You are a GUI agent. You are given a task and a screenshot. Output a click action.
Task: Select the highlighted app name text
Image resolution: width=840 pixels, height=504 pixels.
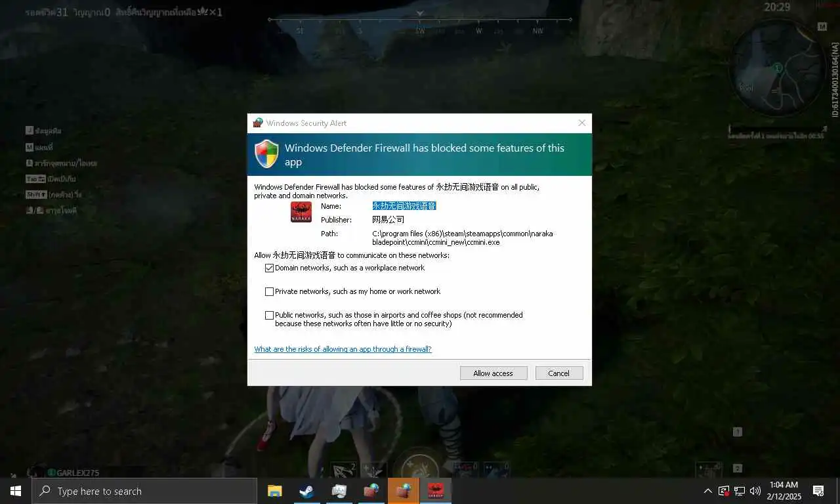point(404,206)
